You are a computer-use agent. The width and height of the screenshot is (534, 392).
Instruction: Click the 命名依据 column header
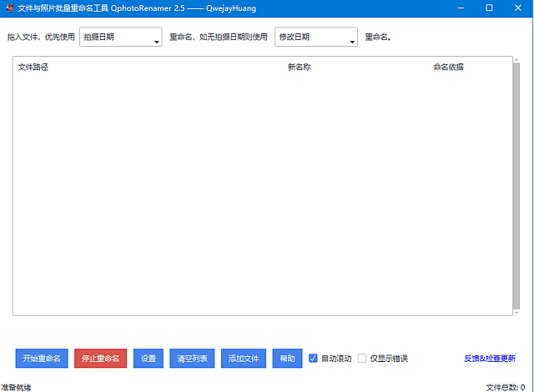448,67
